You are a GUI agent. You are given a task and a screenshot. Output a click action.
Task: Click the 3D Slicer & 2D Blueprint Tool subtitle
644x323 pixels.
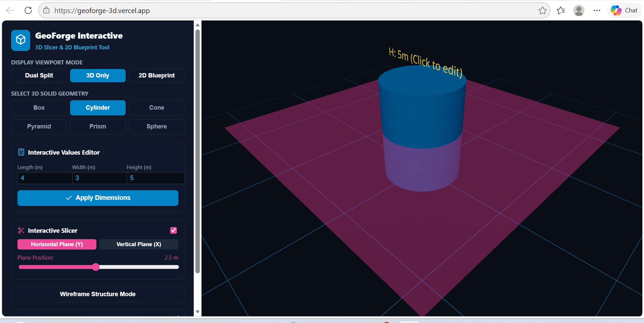tap(72, 47)
